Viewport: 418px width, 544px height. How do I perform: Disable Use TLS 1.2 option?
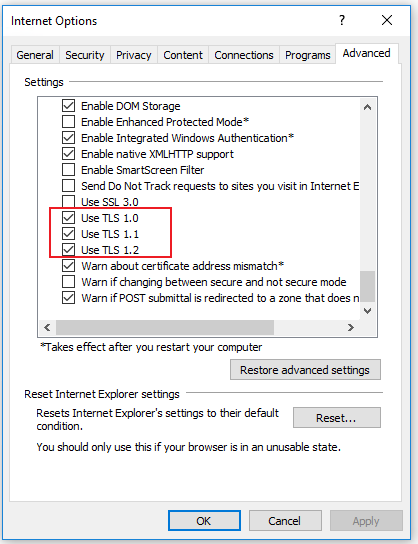tap(68, 250)
